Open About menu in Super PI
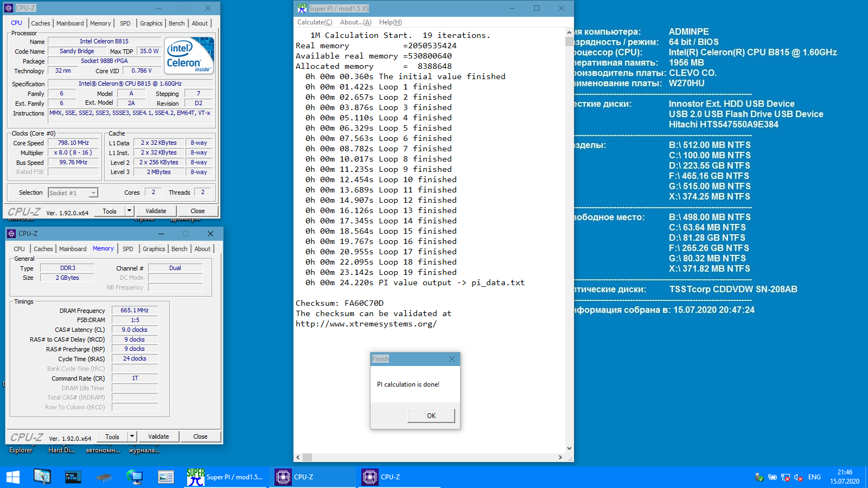 pos(356,22)
